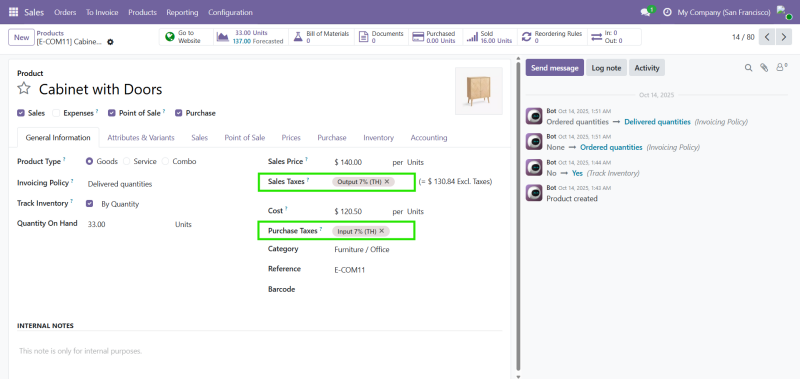Switch to the Attributes & Variants tab
This screenshot has height=379, width=800.
pos(141,138)
